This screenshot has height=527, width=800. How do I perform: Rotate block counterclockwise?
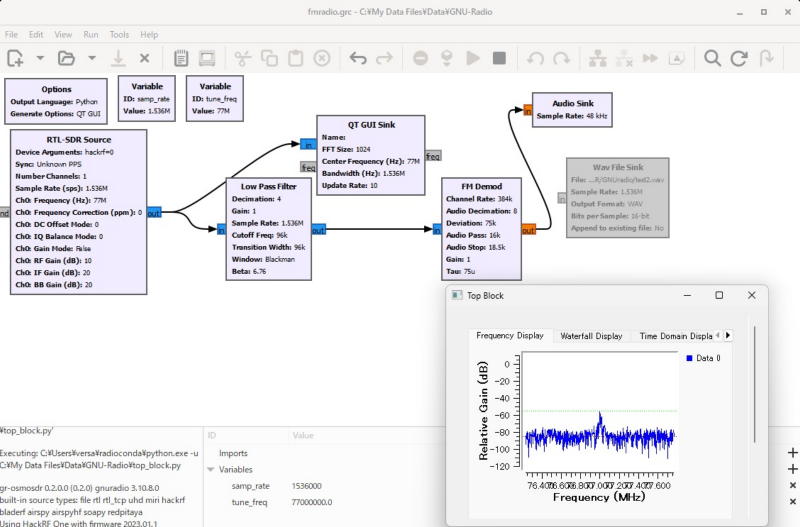535,58
